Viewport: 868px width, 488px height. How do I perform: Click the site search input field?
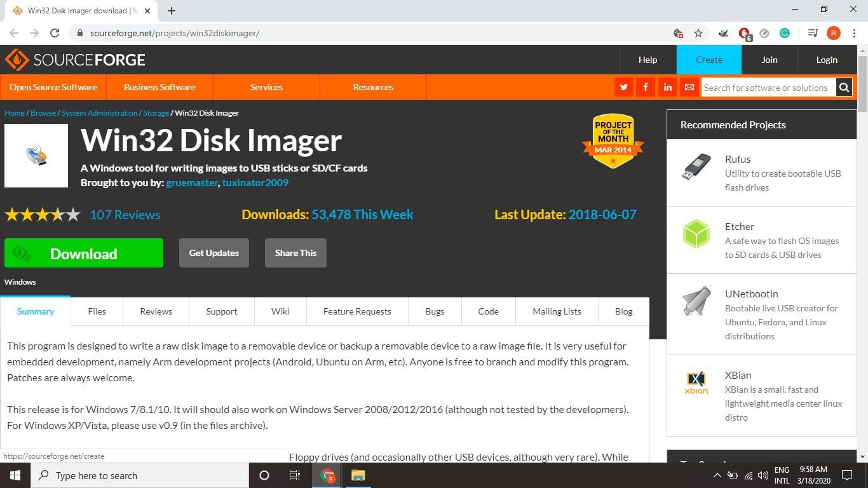(769, 88)
